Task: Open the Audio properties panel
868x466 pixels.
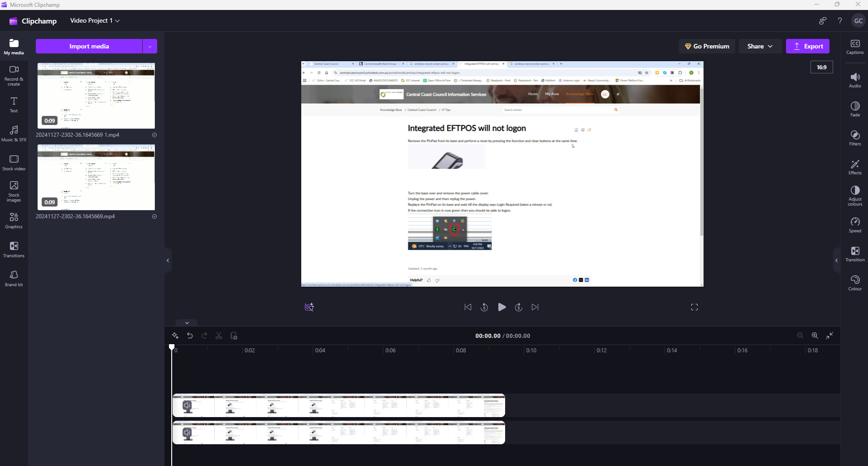Action: click(x=855, y=80)
